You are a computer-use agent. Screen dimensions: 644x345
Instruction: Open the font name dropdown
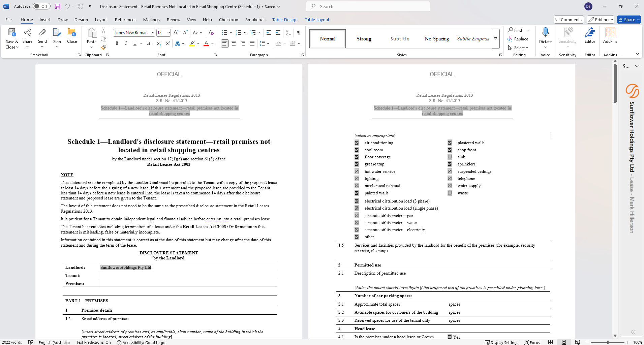(x=153, y=33)
